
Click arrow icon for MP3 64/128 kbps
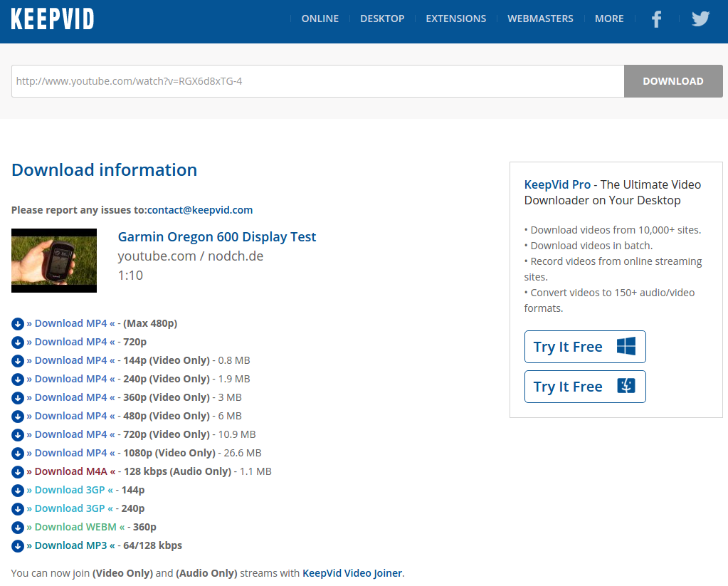[x=18, y=546]
